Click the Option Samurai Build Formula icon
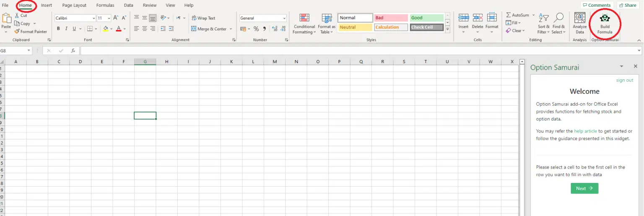 pyautogui.click(x=605, y=19)
